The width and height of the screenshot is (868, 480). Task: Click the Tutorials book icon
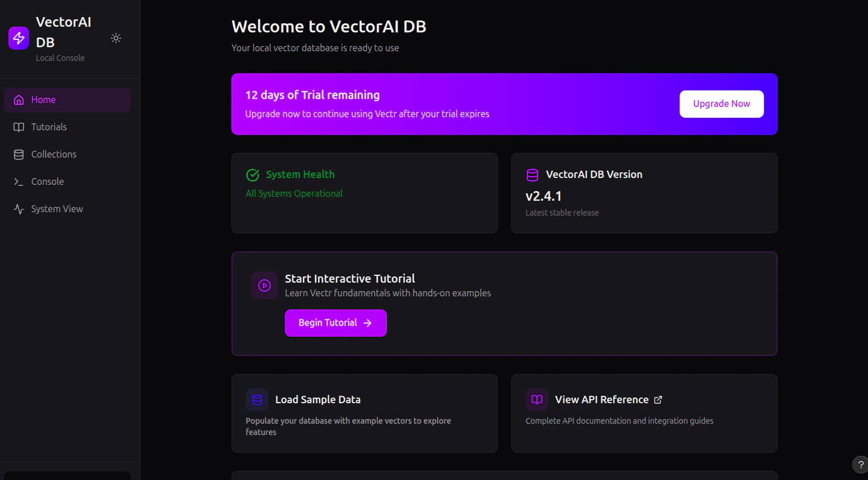tap(18, 127)
